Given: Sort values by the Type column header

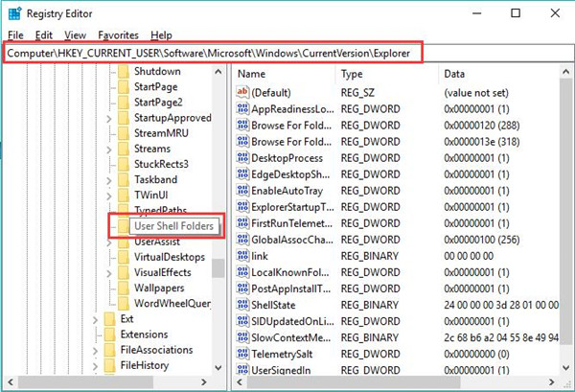Looking at the screenshot, I should (x=352, y=74).
